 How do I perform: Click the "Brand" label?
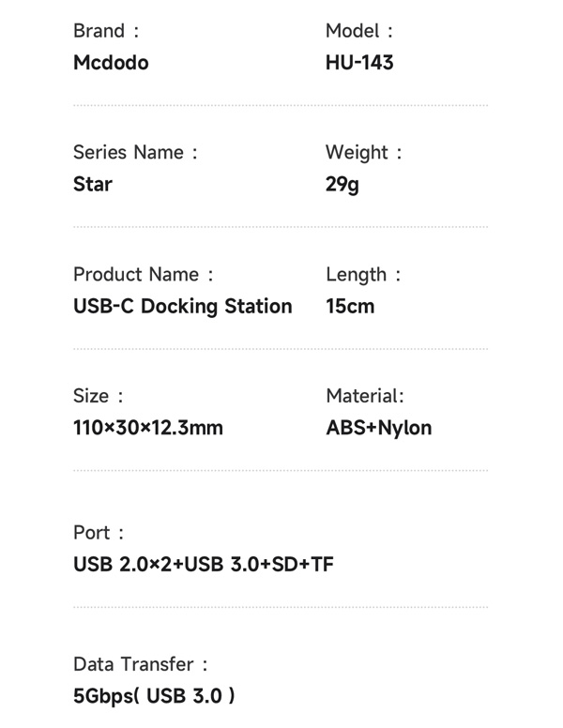[99, 31]
